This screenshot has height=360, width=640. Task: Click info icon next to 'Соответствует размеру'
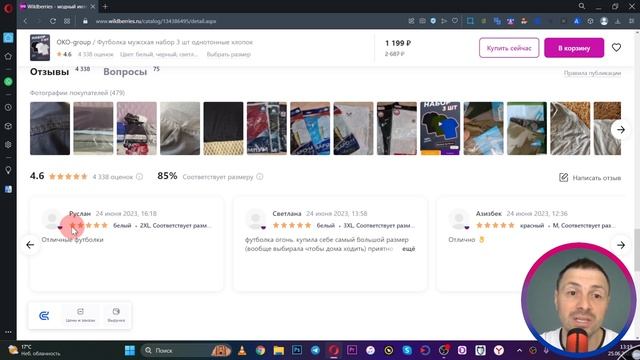coord(260,177)
